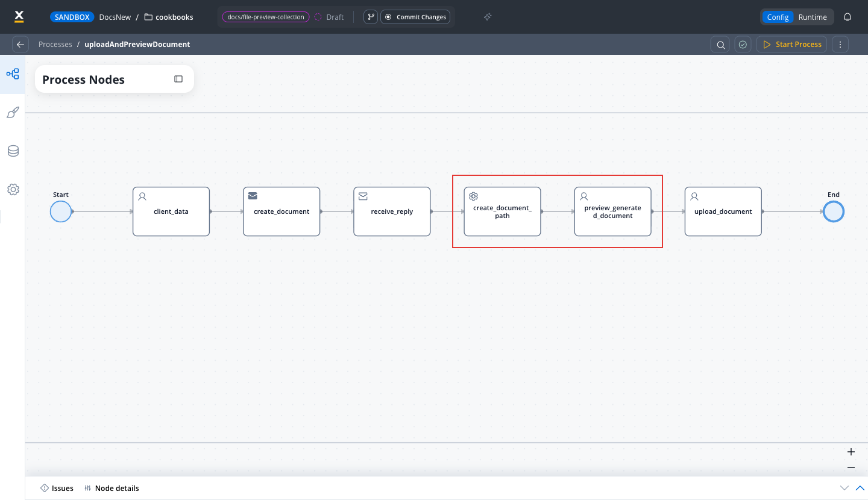Click the FlowX logo icon
The image size is (868, 500).
tap(19, 17)
